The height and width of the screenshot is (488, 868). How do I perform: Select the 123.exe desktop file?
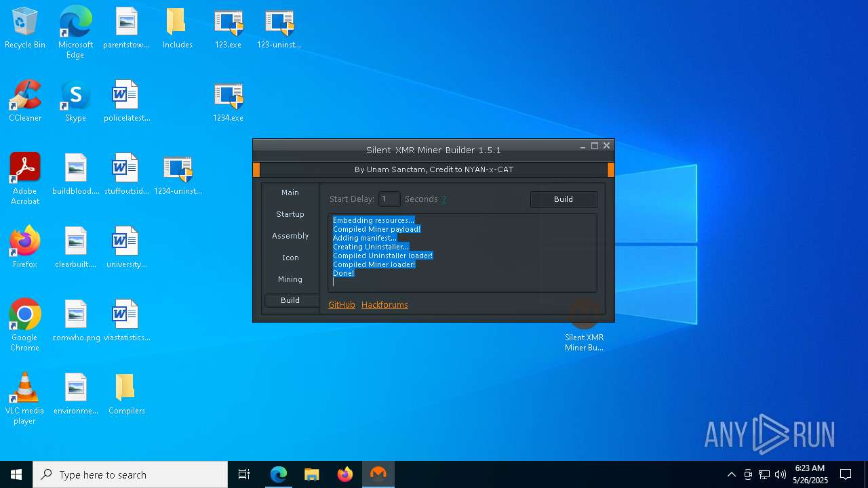coord(228,28)
